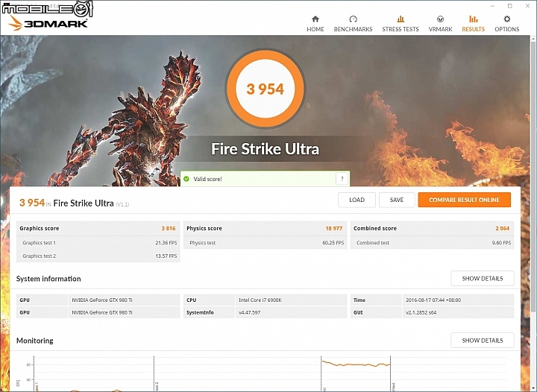Click the GUI version v2.1.2852 s64
This screenshot has height=392, width=537.
coord(421,312)
